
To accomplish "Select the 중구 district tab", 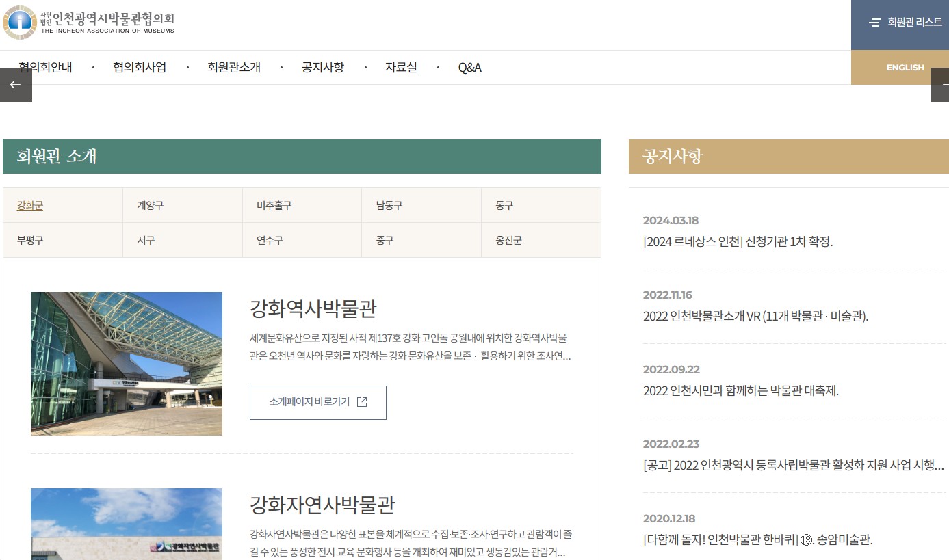I will (421, 240).
